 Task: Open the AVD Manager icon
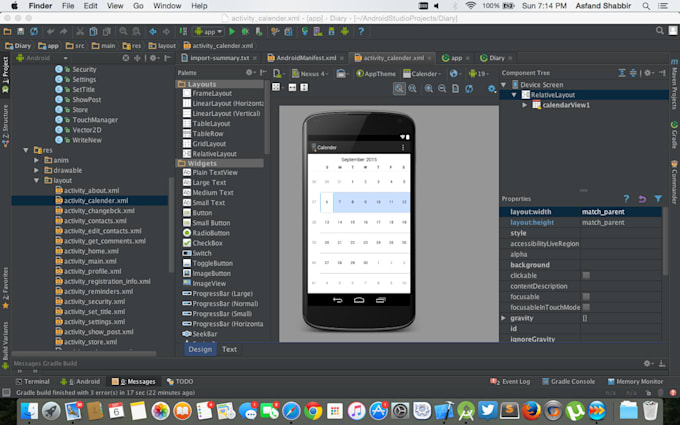[318, 31]
